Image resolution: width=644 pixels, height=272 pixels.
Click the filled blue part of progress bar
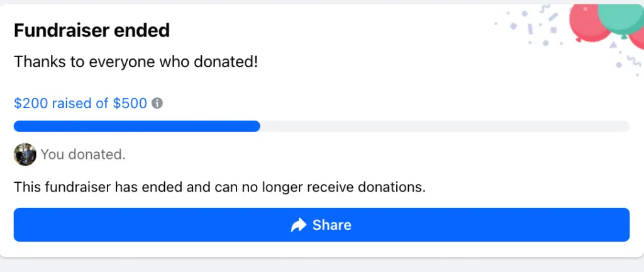coord(136,126)
